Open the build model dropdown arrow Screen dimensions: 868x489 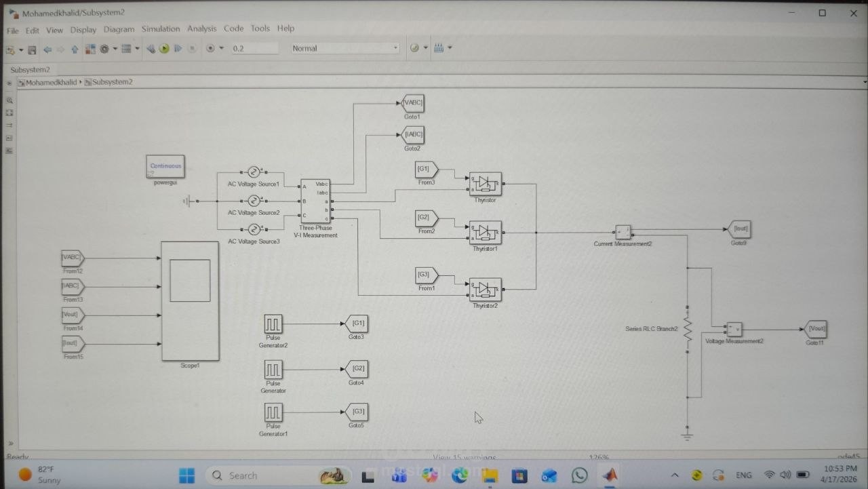click(449, 48)
